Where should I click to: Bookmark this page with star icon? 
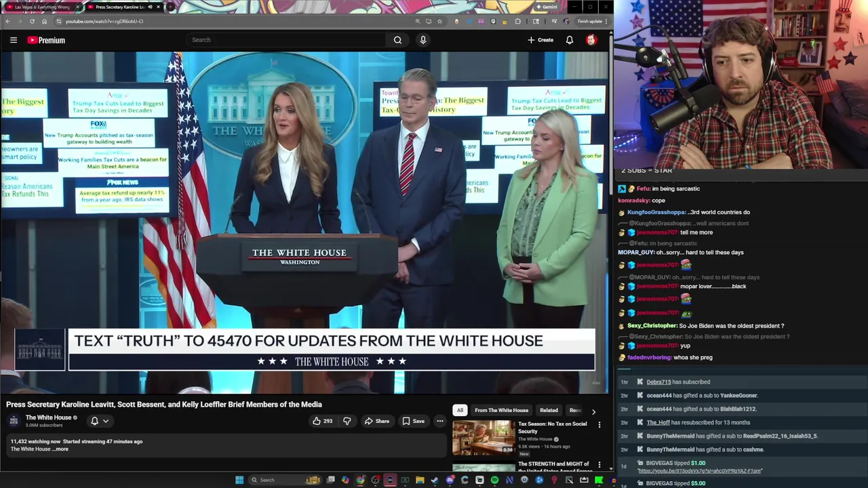coord(439,21)
